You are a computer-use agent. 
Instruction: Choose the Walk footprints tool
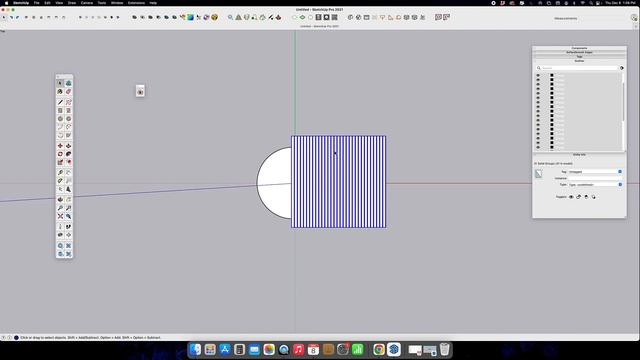pyautogui.click(x=69, y=227)
